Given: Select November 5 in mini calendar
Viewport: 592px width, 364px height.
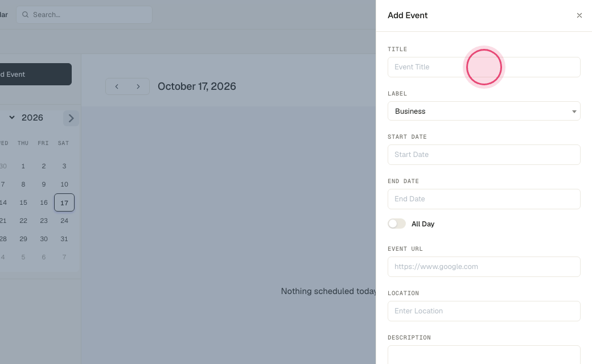Looking at the screenshot, I should pyautogui.click(x=23, y=257).
